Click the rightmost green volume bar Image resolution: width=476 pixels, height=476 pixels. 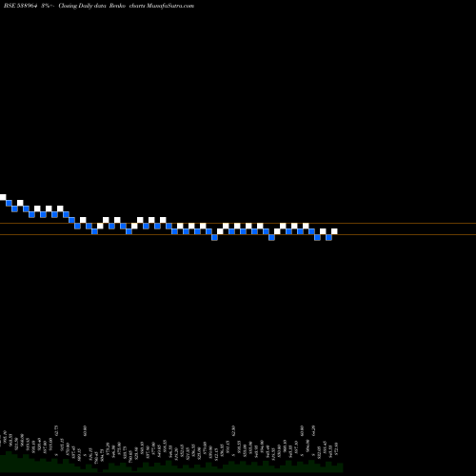pos(340,467)
